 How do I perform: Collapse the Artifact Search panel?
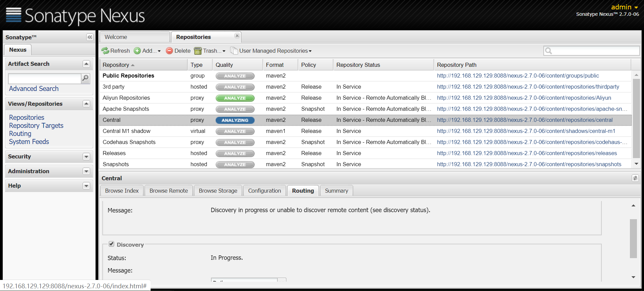[x=86, y=64]
